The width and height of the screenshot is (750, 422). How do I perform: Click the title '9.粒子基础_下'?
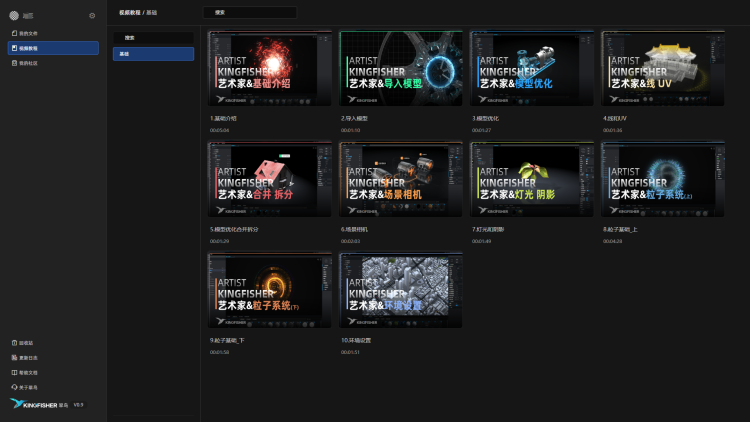pos(227,341)
